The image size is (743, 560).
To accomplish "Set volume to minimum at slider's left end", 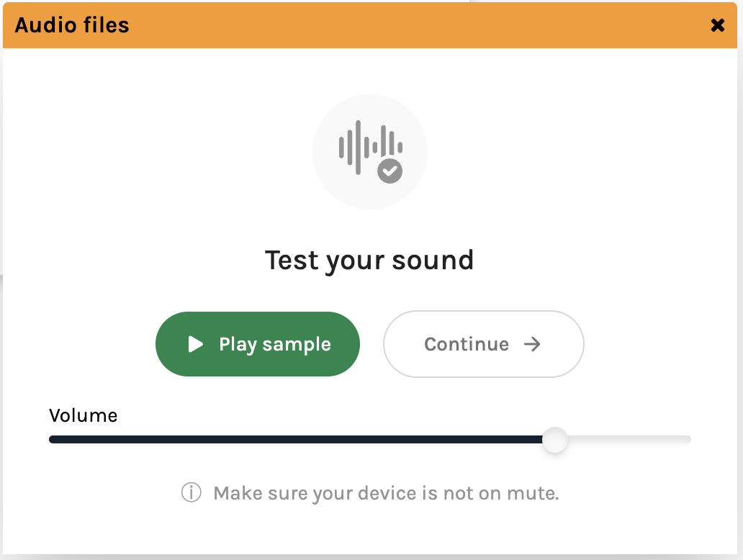I will (x=50, y=440).
